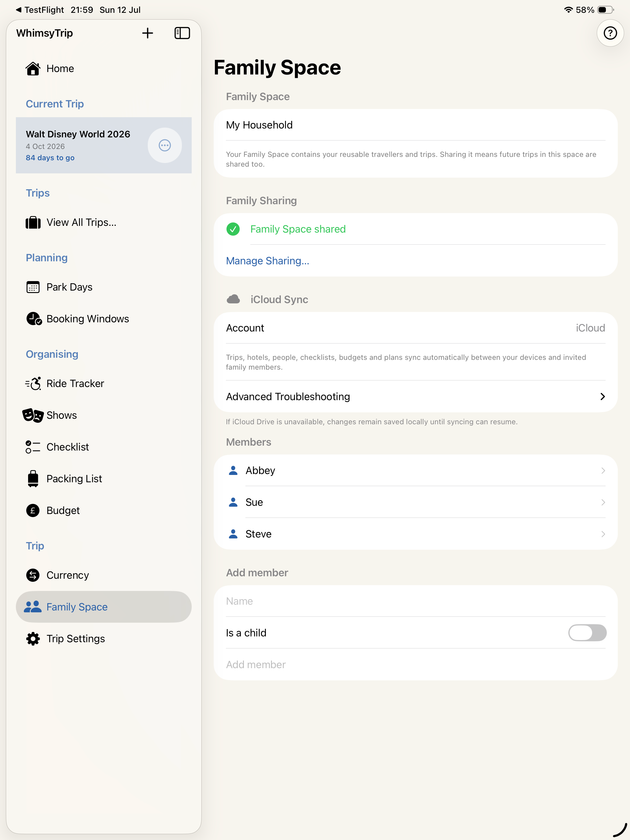
Task: Click the Account iCloud row
Action: point(415,328)
